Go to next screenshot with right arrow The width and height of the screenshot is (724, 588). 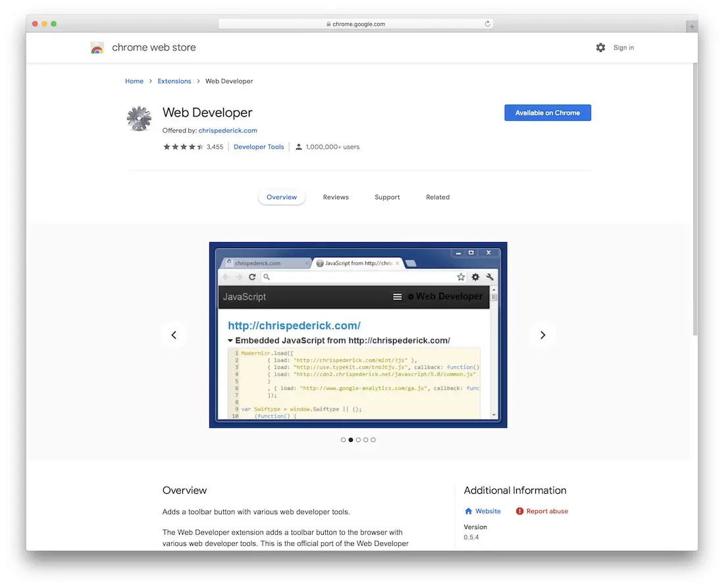pos(542,335)
